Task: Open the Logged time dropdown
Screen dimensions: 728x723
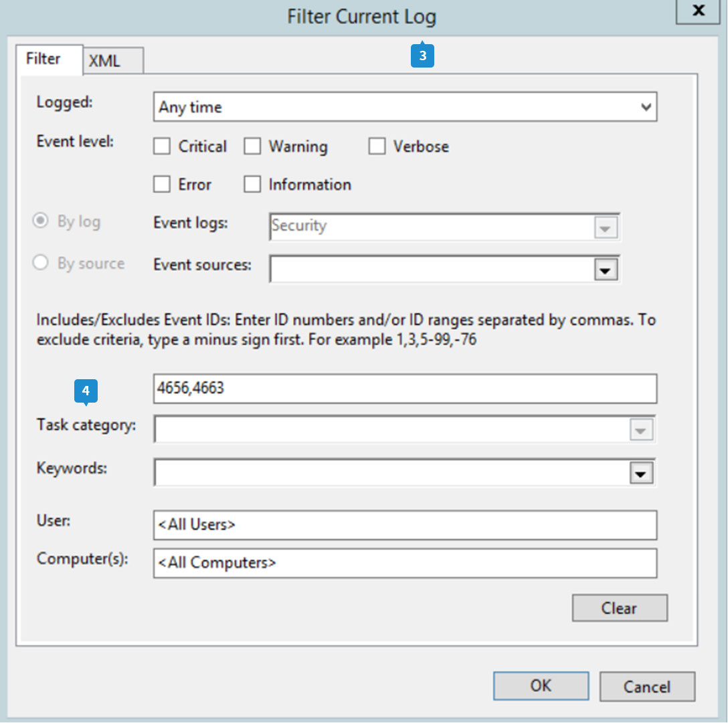Action: click(x=405, y=107)
